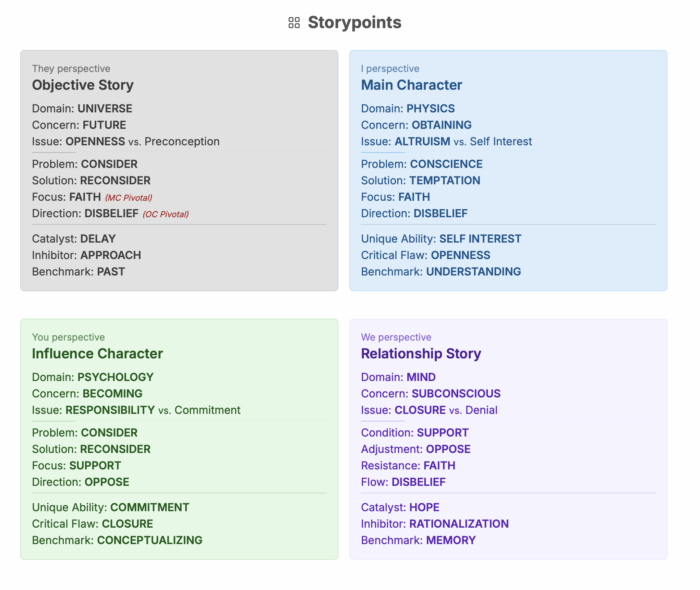Click Relationship Story domain MIND
700x590 pixels.
421,377
